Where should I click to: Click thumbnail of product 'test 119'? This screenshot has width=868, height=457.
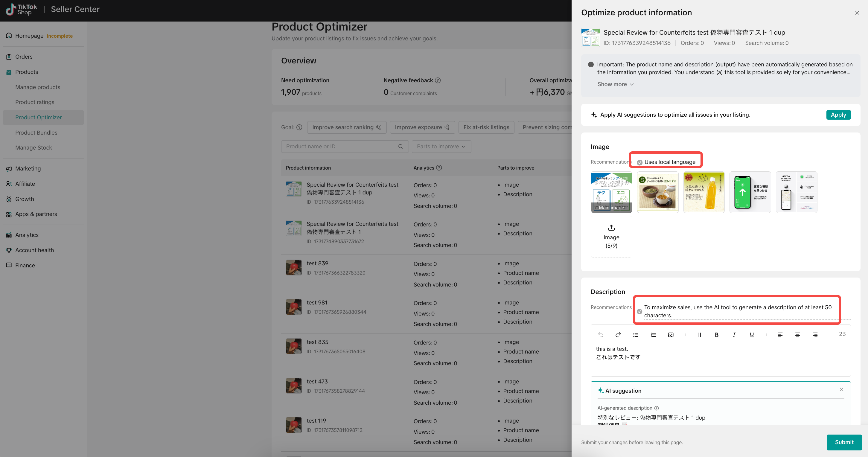point(294,425)
